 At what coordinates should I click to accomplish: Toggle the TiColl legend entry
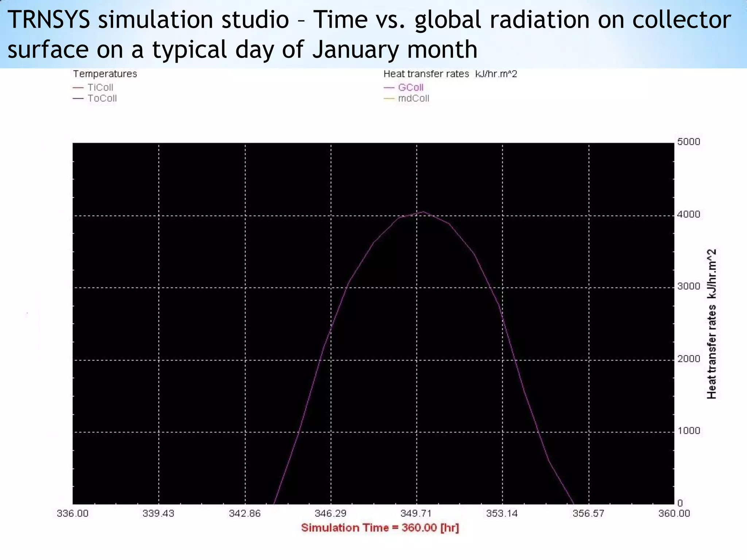point(93,87)
